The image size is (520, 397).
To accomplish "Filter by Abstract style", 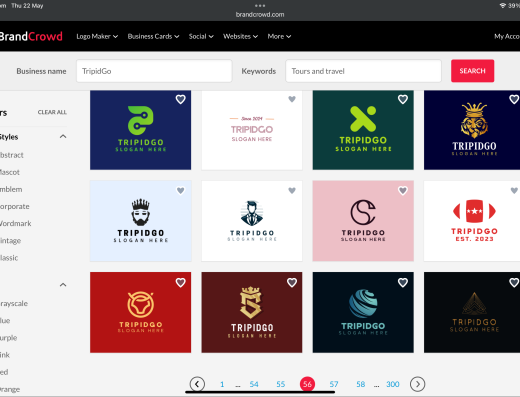I will click(x=12, y=155).
